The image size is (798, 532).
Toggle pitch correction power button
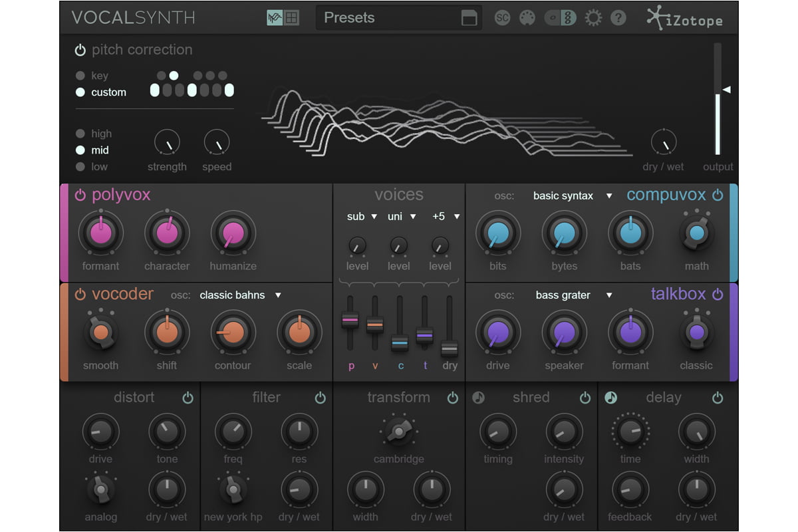click(x=80, y=50)
